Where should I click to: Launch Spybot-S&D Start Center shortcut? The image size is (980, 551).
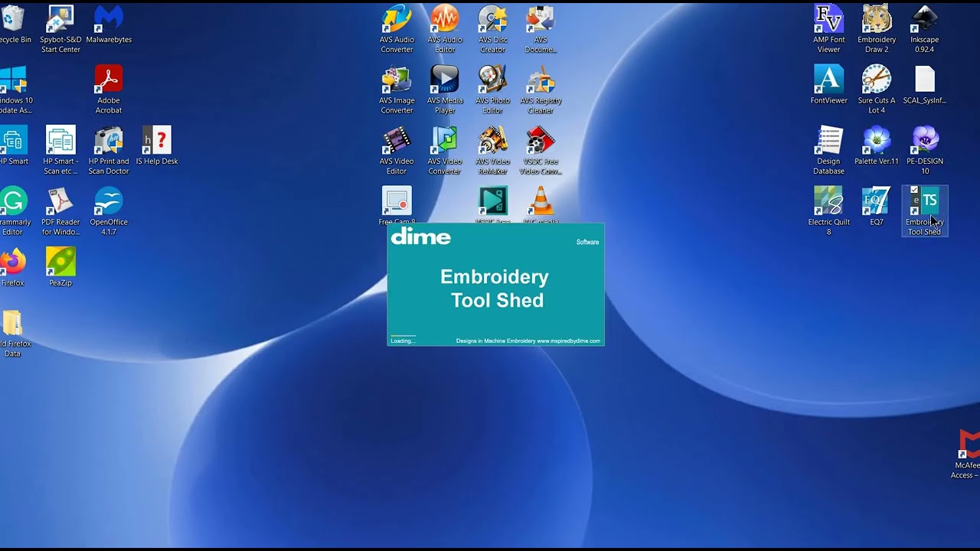tap(60, 28)
